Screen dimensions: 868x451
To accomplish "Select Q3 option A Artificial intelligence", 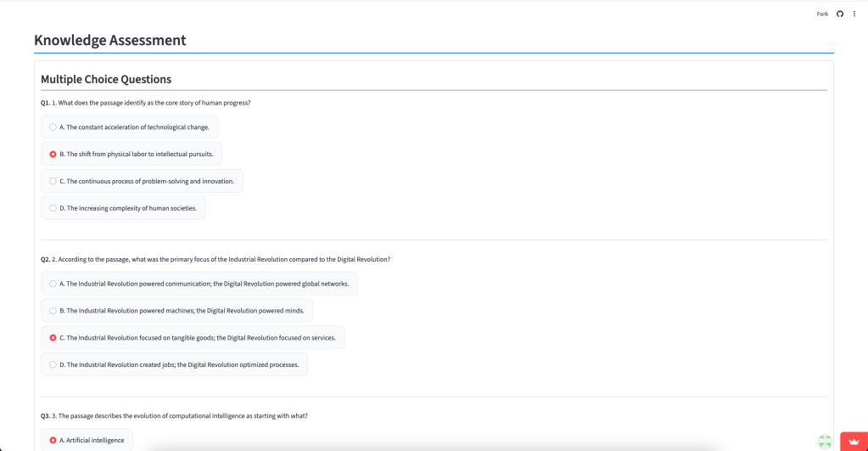I will [53, 440].
